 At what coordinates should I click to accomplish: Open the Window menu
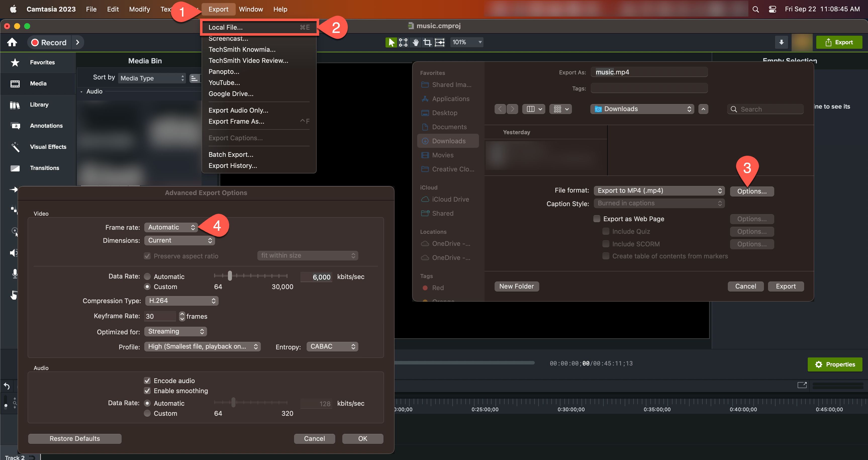pyautogui.click(x=251, y=9)
